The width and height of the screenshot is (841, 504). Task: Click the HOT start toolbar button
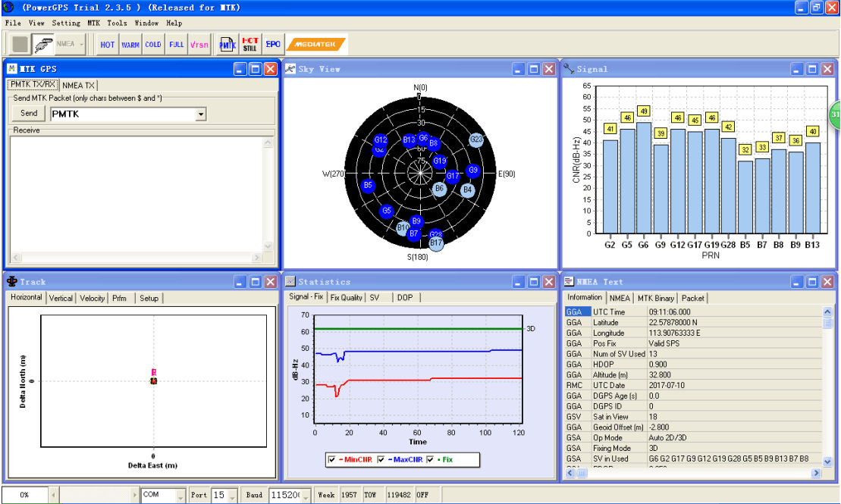(x=108, y=45)
